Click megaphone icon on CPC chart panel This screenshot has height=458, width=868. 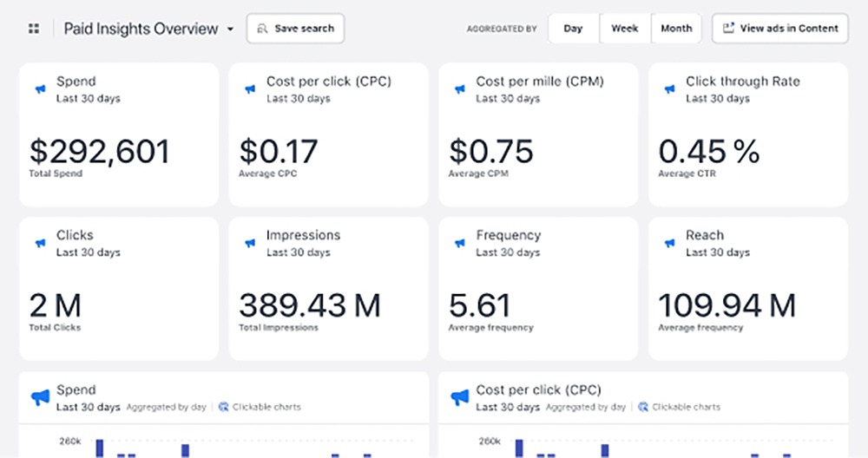tap(459, 397)
